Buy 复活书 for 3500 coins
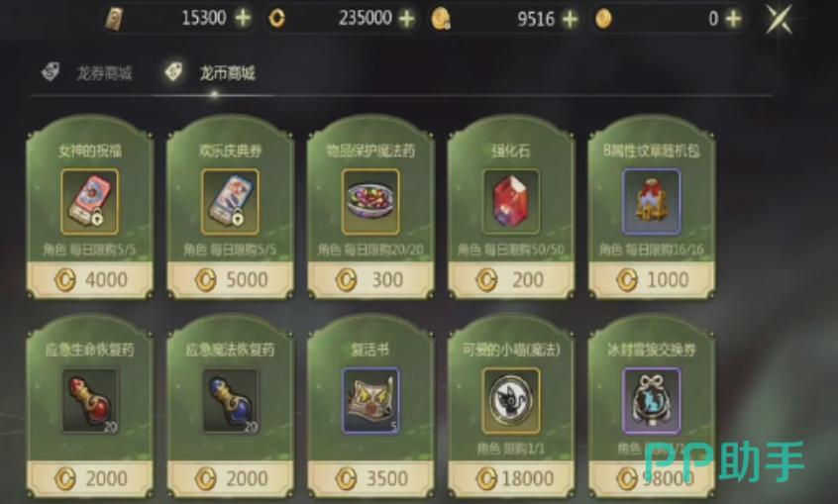838x504 pixels. (370, 478)
